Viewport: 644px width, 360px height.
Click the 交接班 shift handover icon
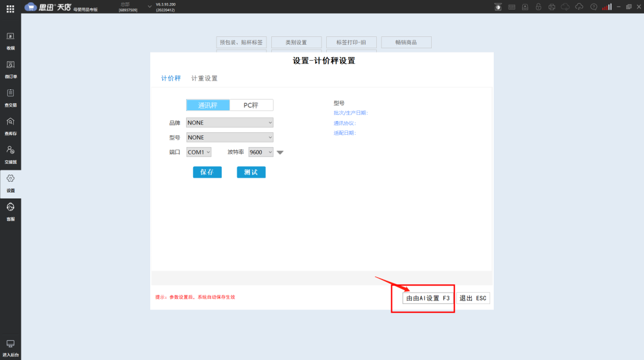10,153
